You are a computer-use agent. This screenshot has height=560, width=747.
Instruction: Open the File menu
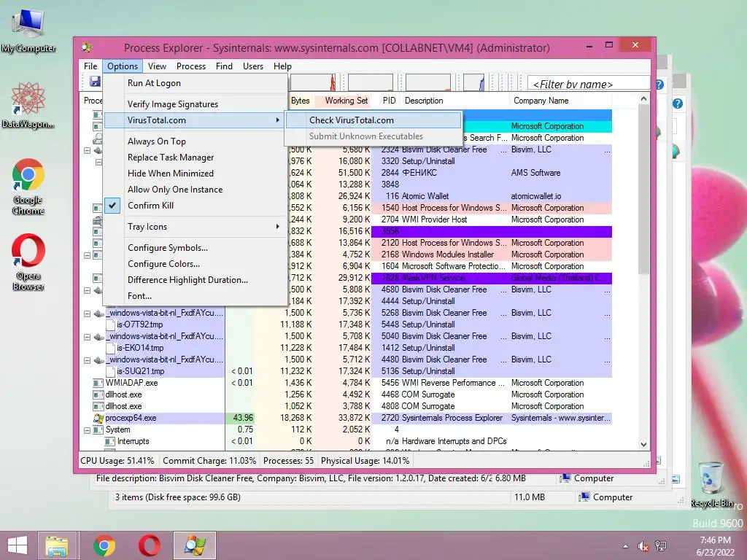point(90,66)
